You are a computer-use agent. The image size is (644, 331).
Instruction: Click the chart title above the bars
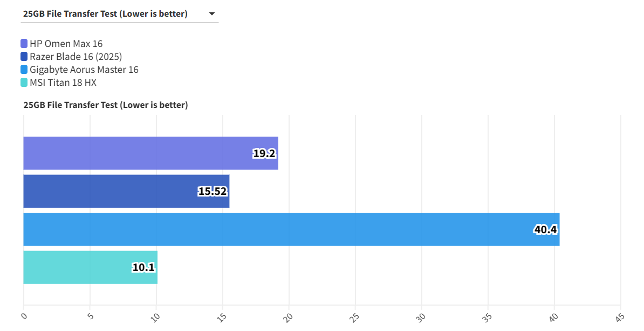106,105
